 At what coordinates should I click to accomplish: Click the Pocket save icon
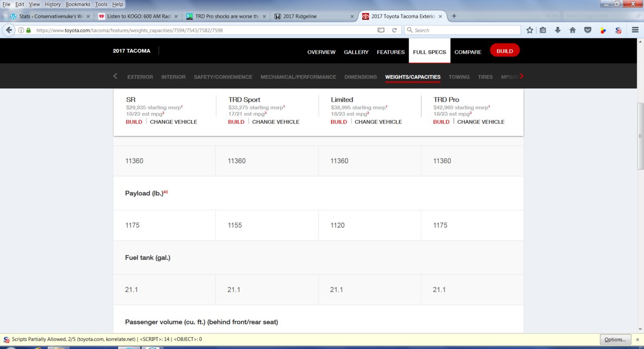point(588,30)
